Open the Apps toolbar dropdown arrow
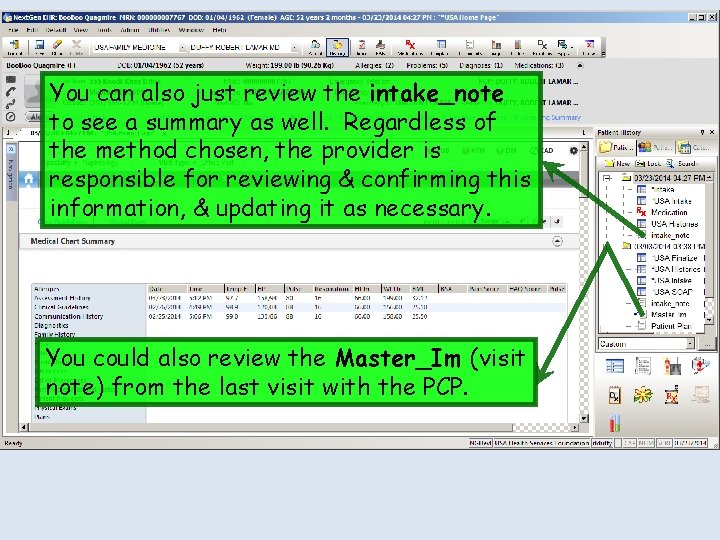Image resolution: width=720 pixels, height=540 pixels. (x=572, y=46)
